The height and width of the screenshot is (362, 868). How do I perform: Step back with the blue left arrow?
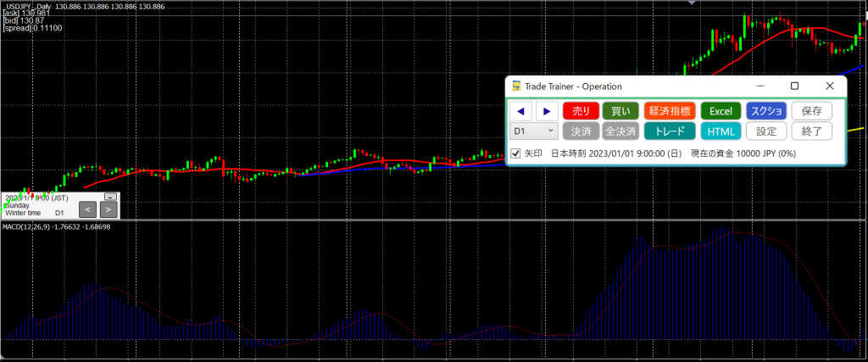[520, 111]
